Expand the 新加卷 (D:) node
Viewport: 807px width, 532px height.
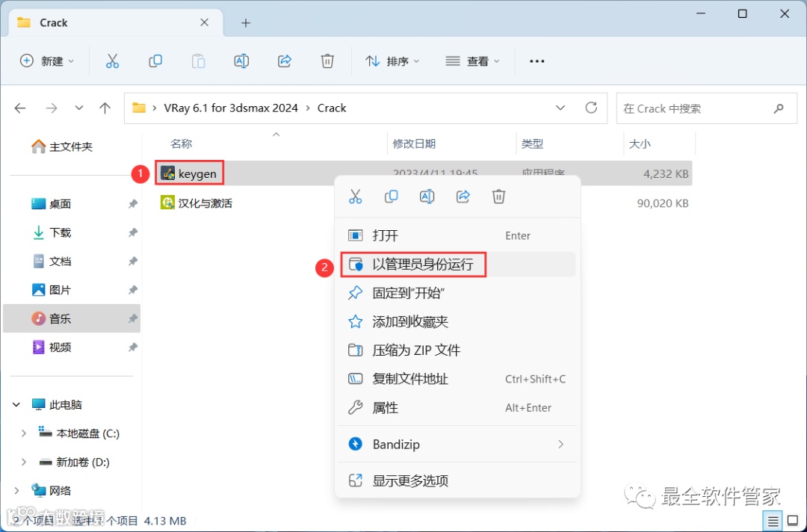click(23, 462)
